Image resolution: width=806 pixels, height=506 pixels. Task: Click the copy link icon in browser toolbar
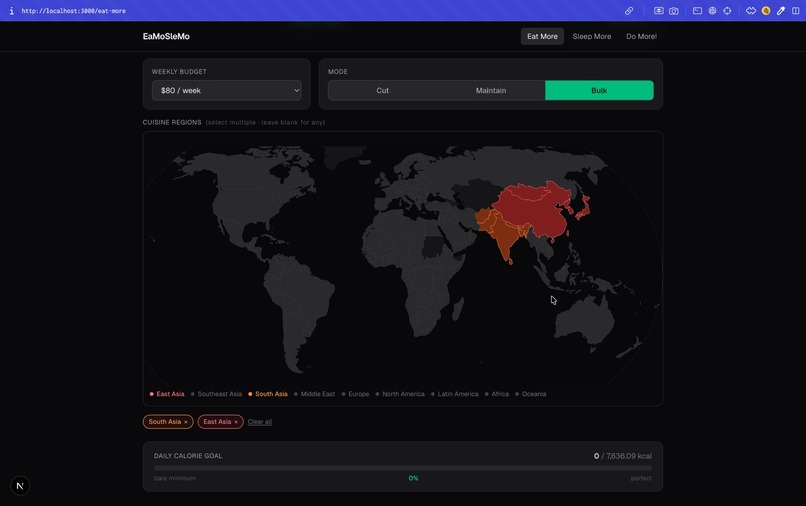click(629, 11)
